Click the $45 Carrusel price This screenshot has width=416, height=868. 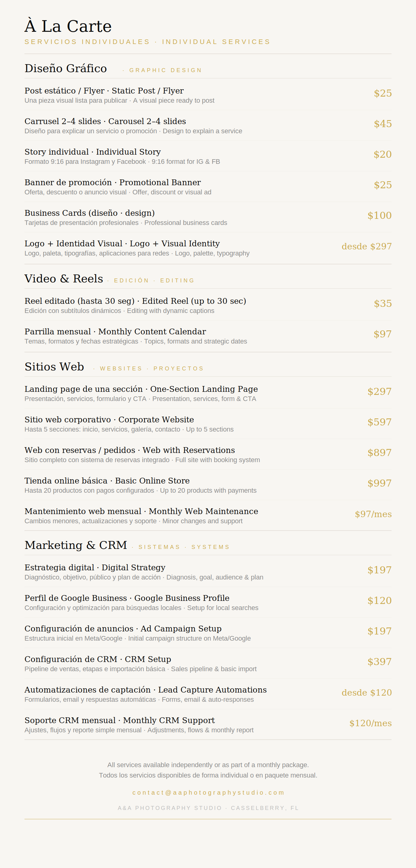[383, 124]
